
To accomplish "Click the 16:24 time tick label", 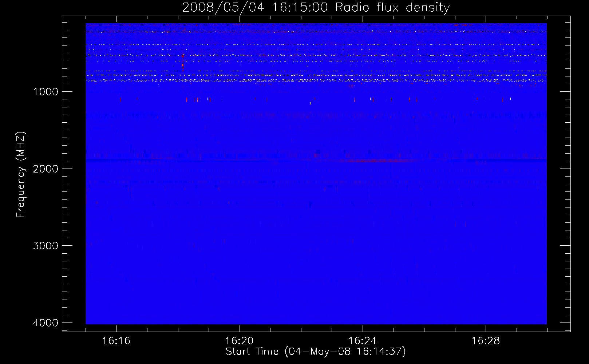I will (x=363, y=341).
